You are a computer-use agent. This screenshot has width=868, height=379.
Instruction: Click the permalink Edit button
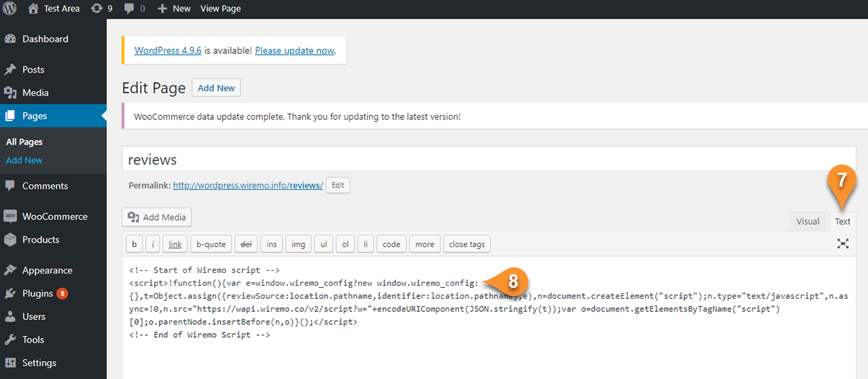(338, 185)
